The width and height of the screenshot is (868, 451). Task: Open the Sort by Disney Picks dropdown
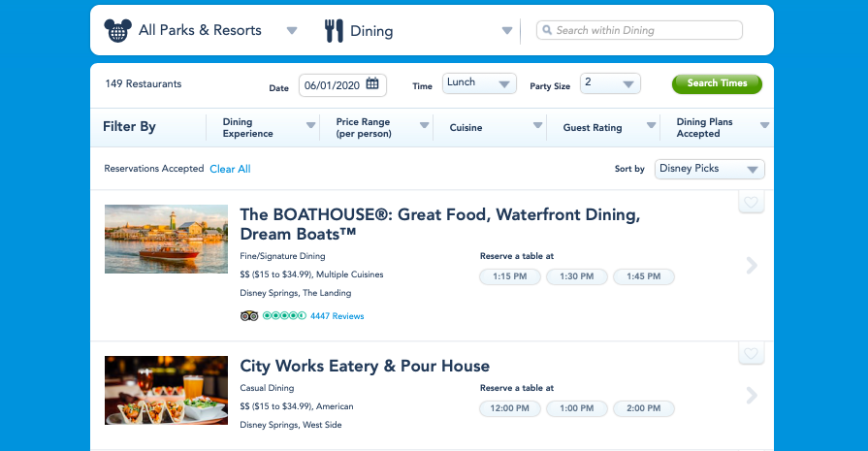click(709, 169)
